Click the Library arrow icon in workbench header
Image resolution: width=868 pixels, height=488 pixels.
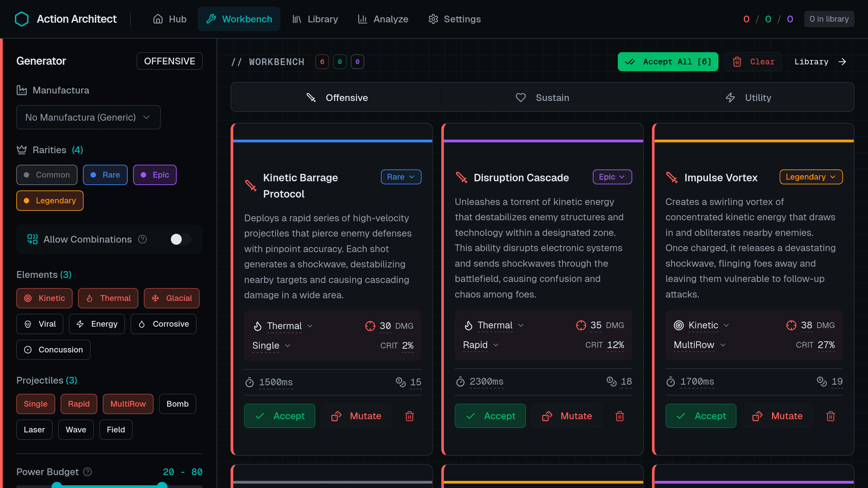(x=842, y=62)
